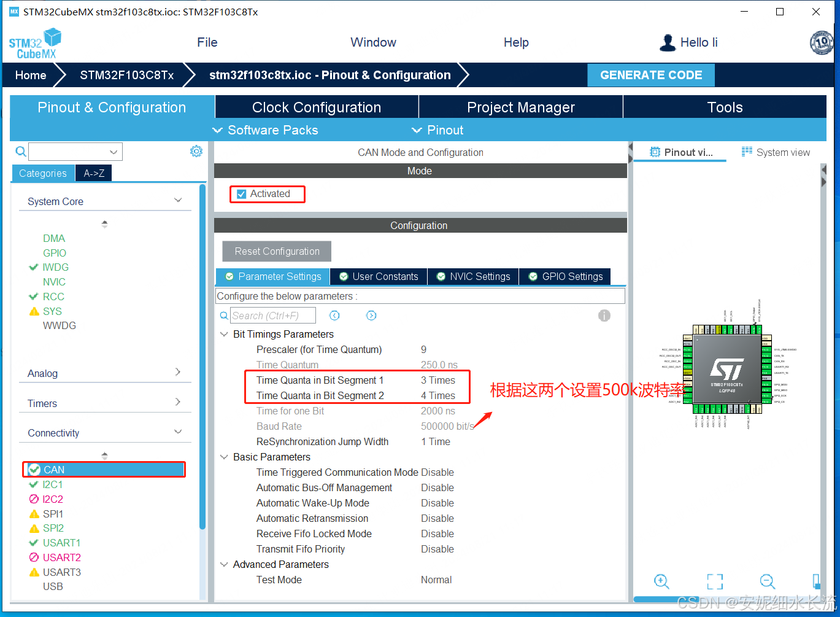Change Time Triggered Communication Mode to Enable
This screenshot has width=840, height=617.
click(437, 472)
